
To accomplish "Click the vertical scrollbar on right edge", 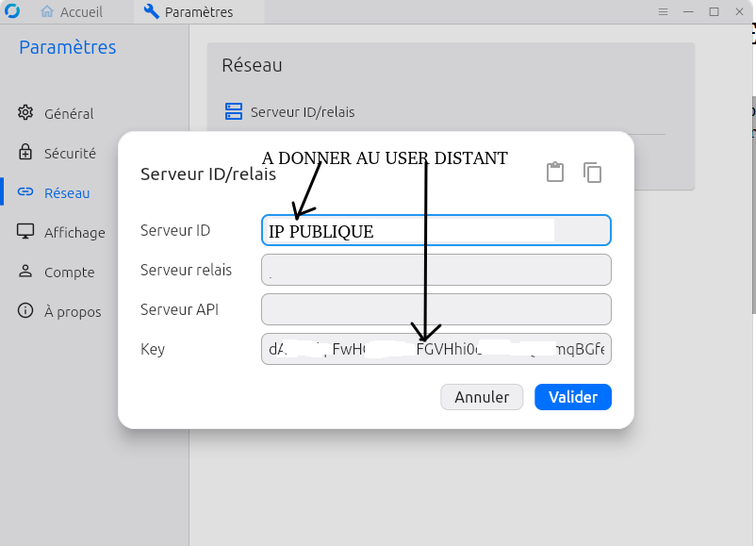I will [753, 205].
